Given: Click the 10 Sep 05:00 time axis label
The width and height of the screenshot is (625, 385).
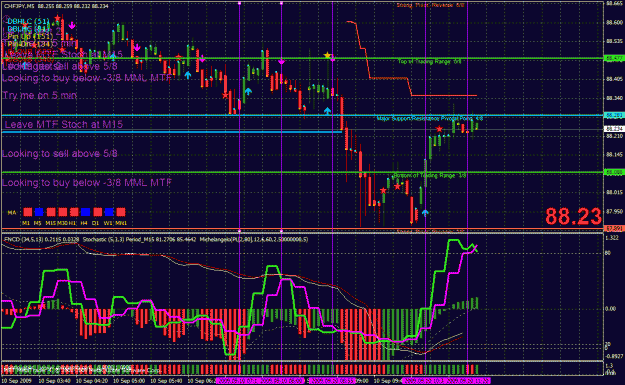Looking at the screenshot, I should 128,381.
